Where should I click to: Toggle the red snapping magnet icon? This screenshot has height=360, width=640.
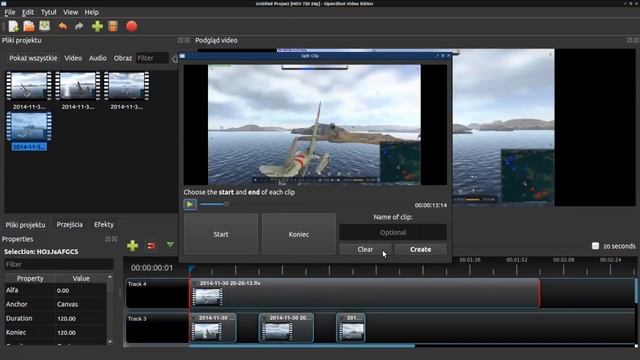coord(151,246)
